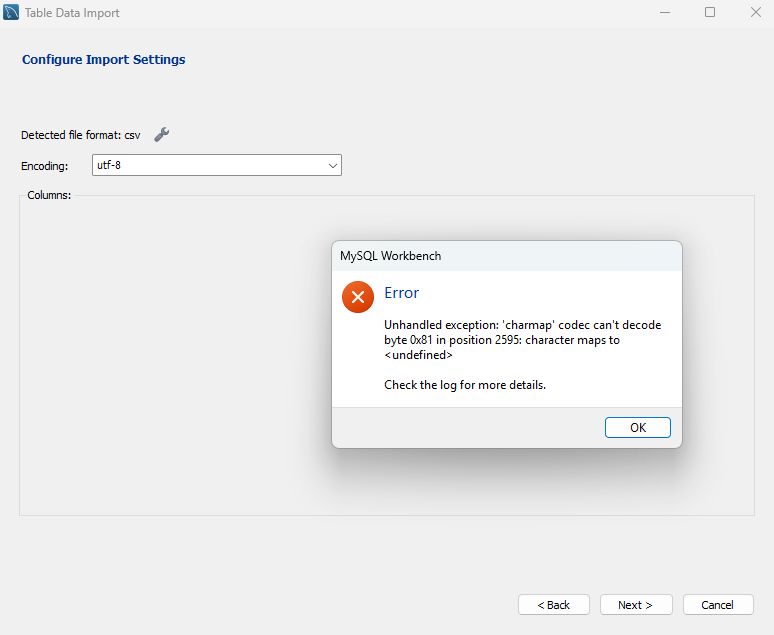Click the 'Table Data Import' window title
This screenshot has width=774, height=635.
click(72, 13)
